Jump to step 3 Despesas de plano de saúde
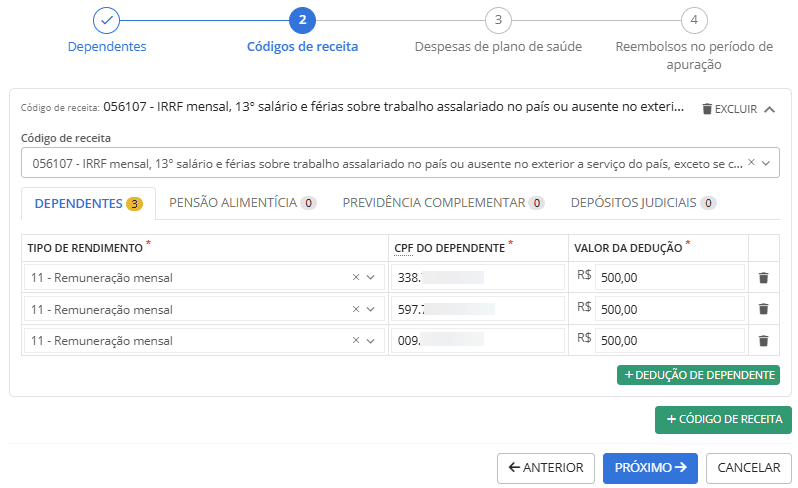Screen dimensions: 798x488 pos(497,20)
